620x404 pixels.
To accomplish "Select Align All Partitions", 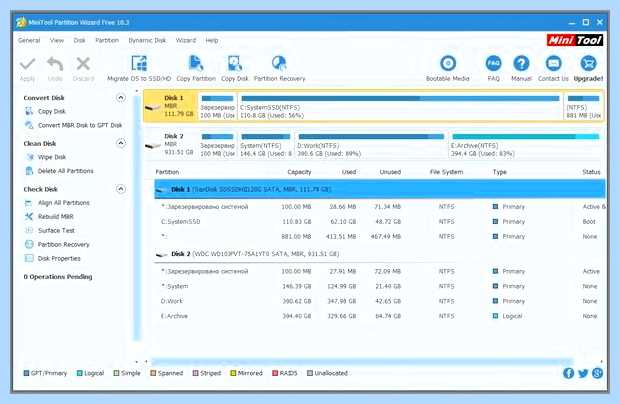I will point(64,203).
